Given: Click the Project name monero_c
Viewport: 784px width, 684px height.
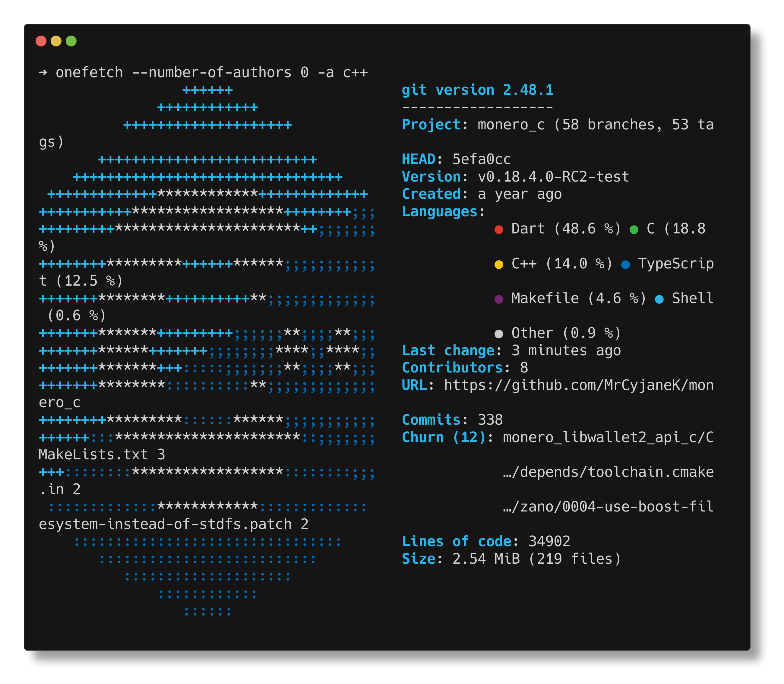Looking at the screenshot, I should click(511, 125).
